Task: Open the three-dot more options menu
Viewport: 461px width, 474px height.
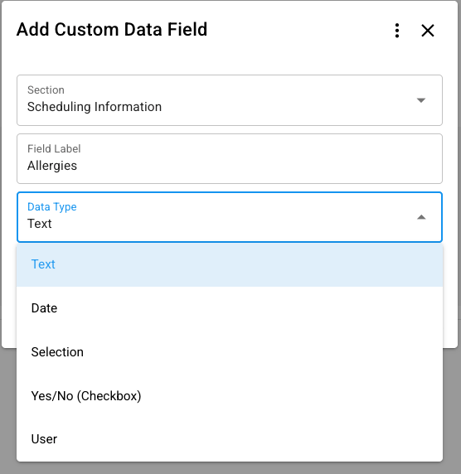Action: point(397,31)
